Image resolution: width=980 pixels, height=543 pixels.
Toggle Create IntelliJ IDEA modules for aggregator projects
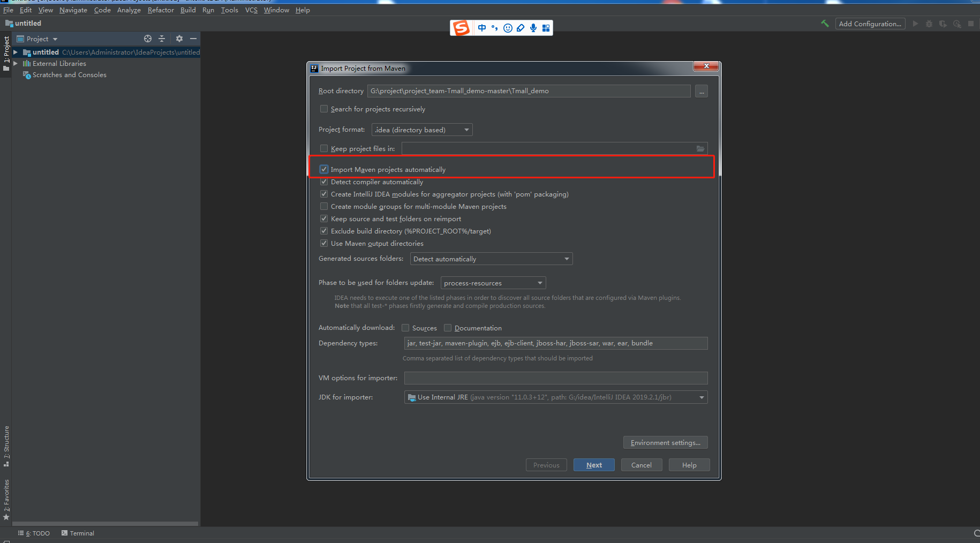point(324,194)
